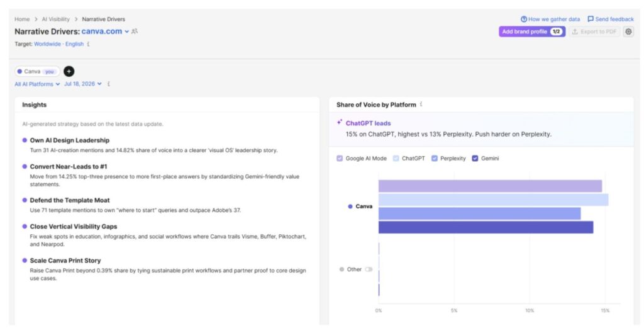The width and height of the screenshot is (644, 328).
Task: Click the dark Gemini bar for Canva
Action: [486, 227]
